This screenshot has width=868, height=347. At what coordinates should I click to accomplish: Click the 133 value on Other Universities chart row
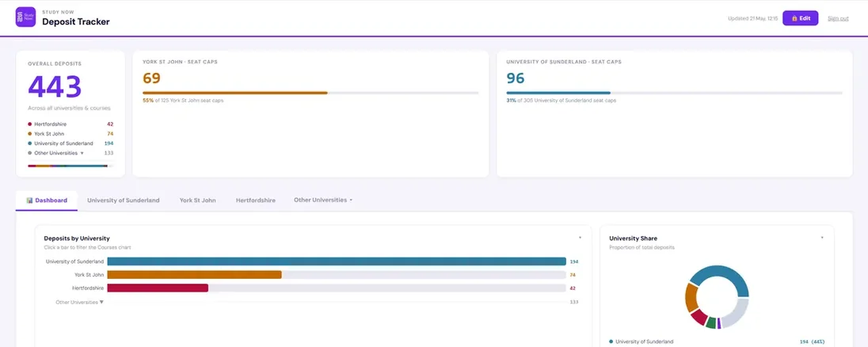(574, 302)
